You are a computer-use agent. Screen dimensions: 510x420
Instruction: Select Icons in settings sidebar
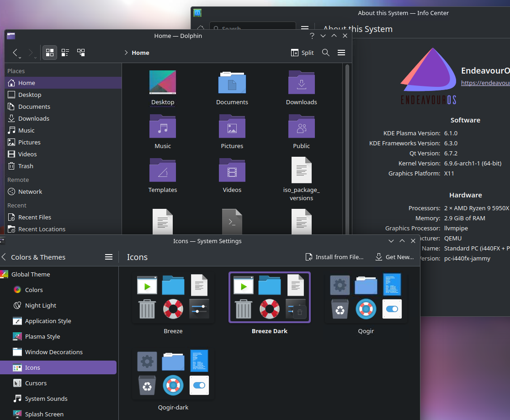coord(58,367)
